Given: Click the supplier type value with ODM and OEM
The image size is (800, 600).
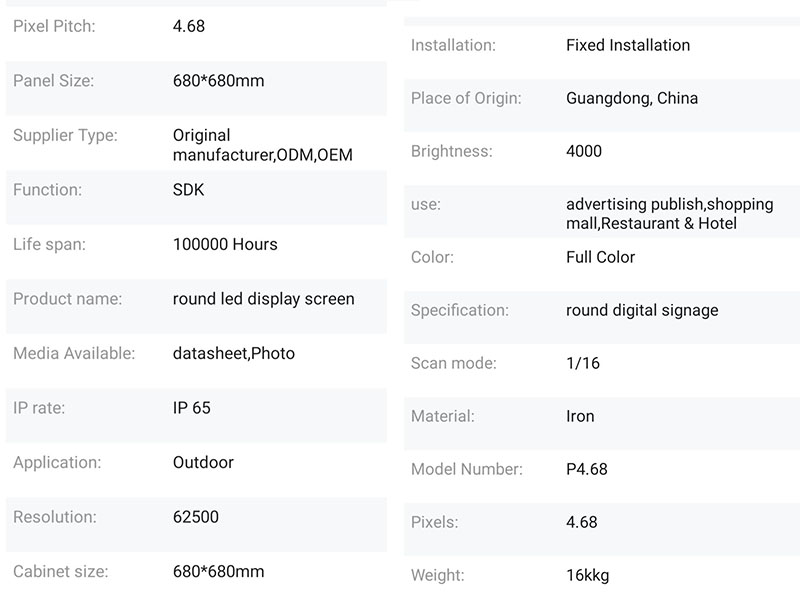Looking at the screenshot, I should [262, 145].
